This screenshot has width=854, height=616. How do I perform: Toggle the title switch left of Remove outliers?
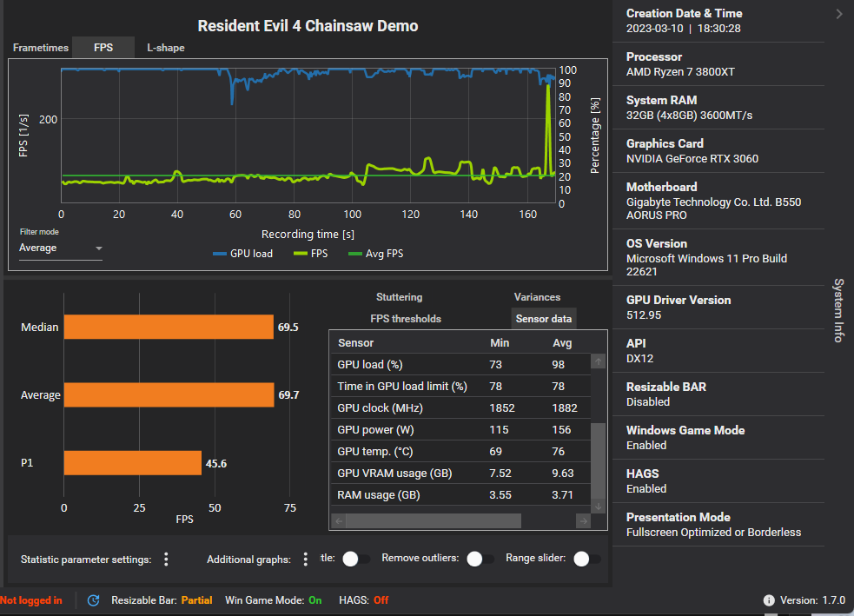pyautogui.click(x=356, y=559)
